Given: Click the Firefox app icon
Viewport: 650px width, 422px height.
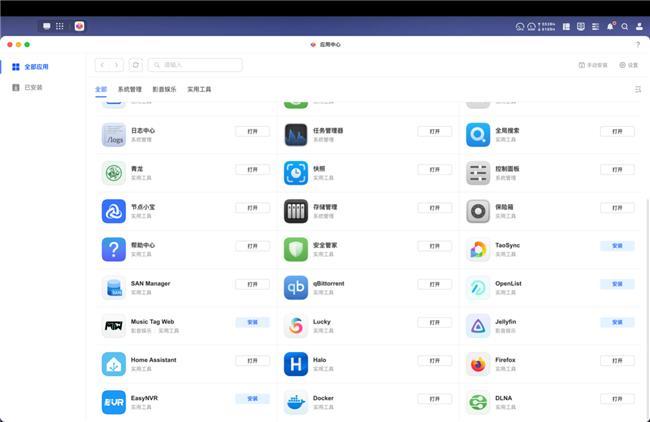Looking at the screenshot, I should pyautogui.click(x=478, y=364).
